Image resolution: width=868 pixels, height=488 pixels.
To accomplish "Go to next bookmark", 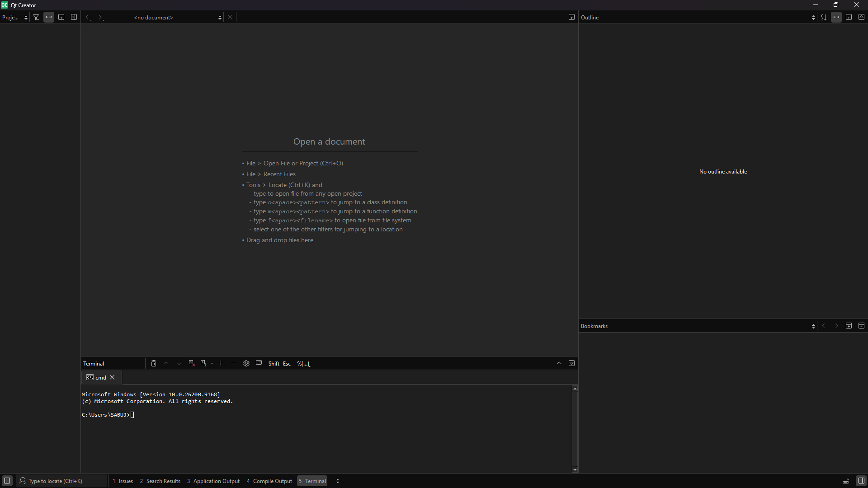I will click(x=836, y=326).
